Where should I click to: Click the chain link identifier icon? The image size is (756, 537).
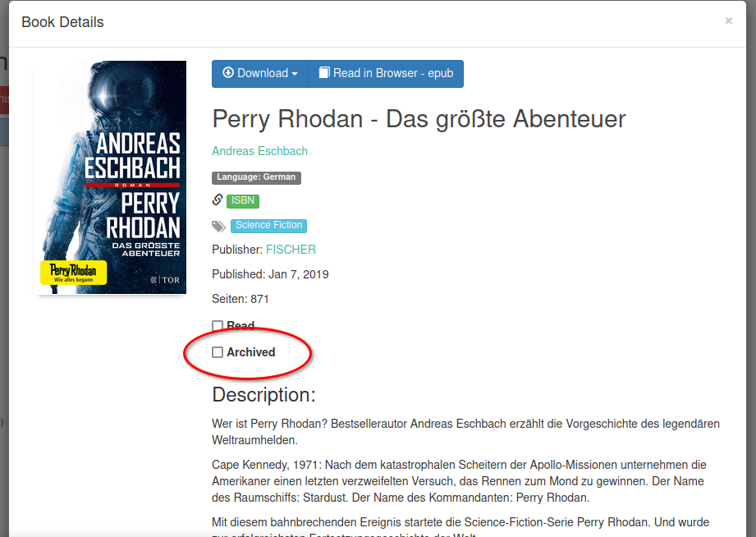coord(218,200)
